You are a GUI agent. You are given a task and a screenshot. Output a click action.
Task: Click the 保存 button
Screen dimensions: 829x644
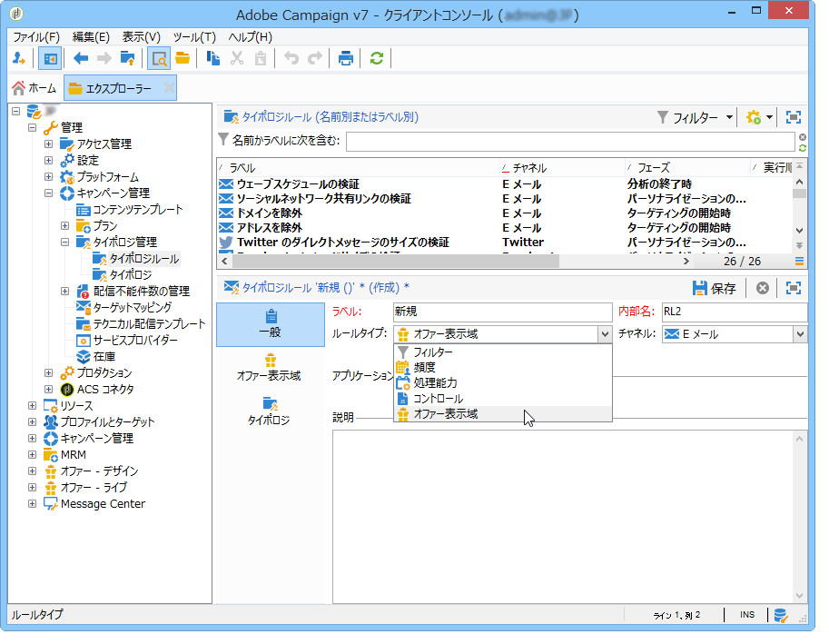point(714,288)
